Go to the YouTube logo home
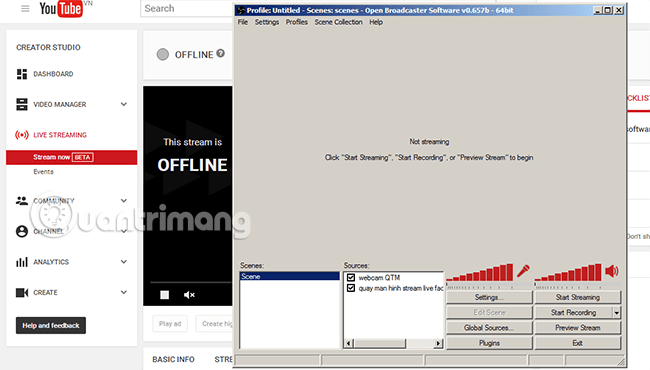Viewport: 650px width, 370px height. click(x=61, y=9)
